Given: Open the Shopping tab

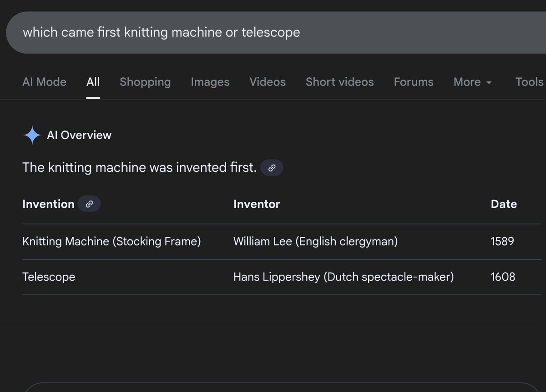Looking at the screenshot, I should (145, 82).
